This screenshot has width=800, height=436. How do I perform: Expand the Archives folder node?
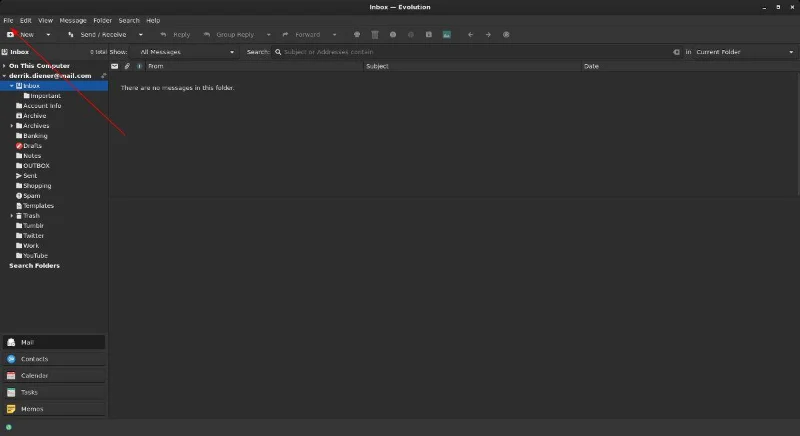coord(12,126)
